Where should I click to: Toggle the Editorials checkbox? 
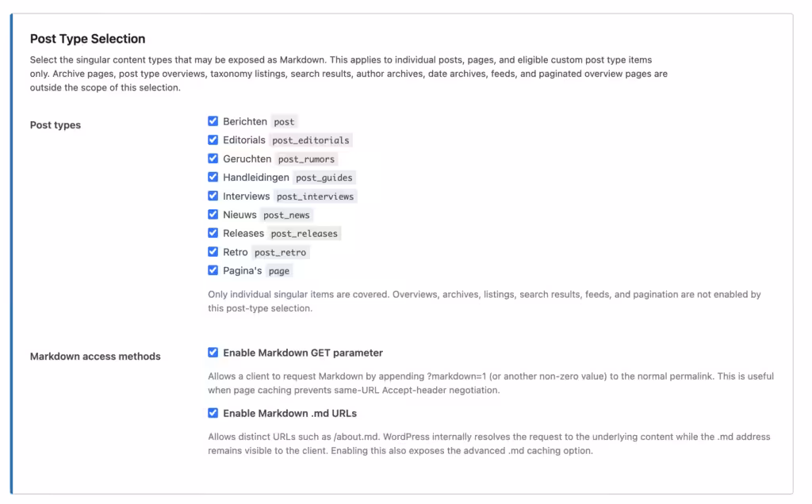[213, 139]
